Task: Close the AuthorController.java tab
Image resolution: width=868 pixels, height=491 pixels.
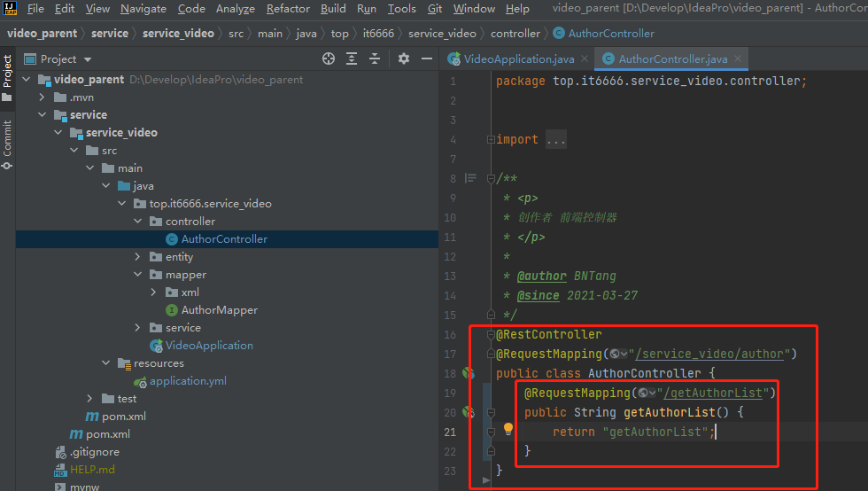Action: (x=738, y=58)
